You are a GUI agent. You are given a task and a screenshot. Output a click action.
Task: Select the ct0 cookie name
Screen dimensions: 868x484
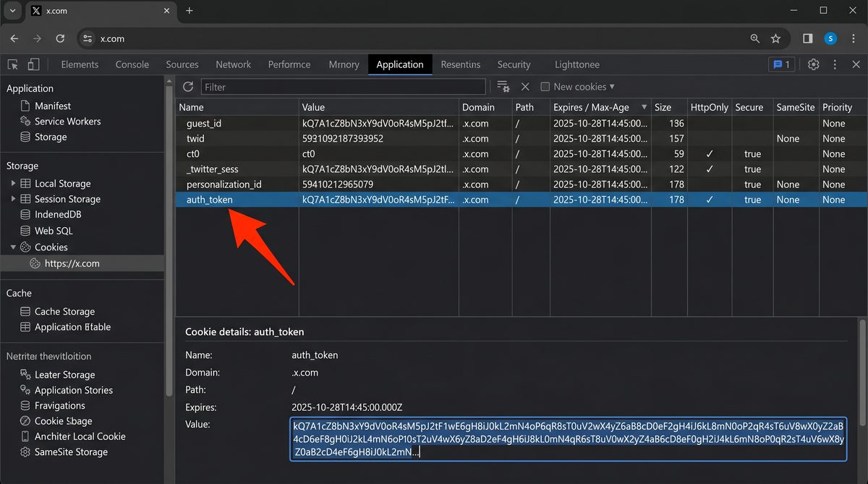[x=193, y=153]
